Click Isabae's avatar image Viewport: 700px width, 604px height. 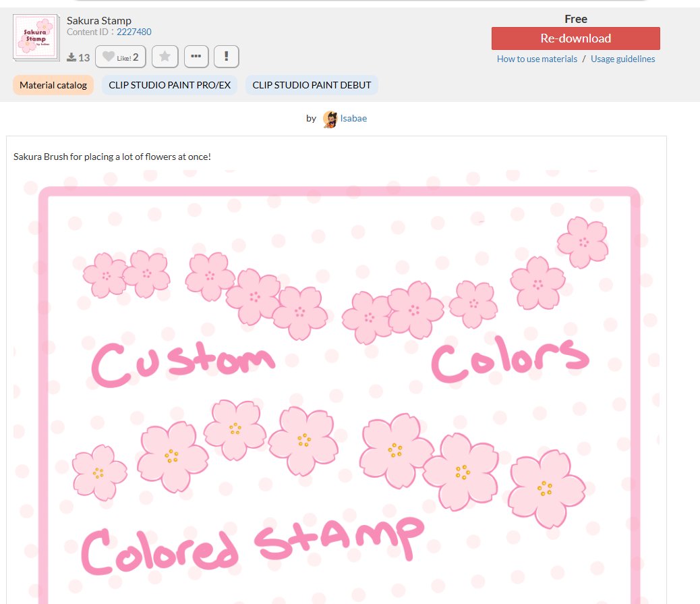coord(330,119)
